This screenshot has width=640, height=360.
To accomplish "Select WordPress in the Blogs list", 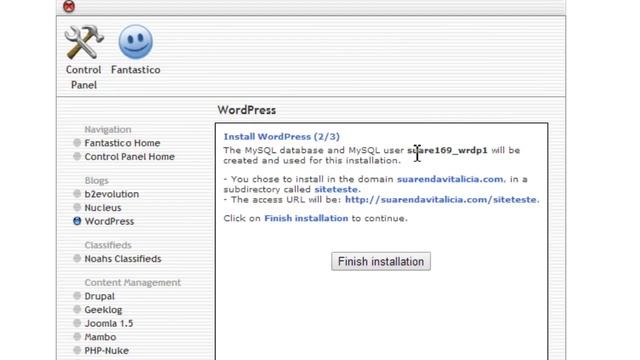I will tap(109, 221).
